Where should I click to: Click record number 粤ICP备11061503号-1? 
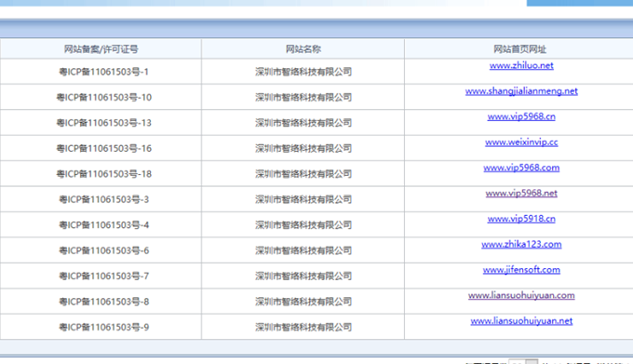click(103, 72)
